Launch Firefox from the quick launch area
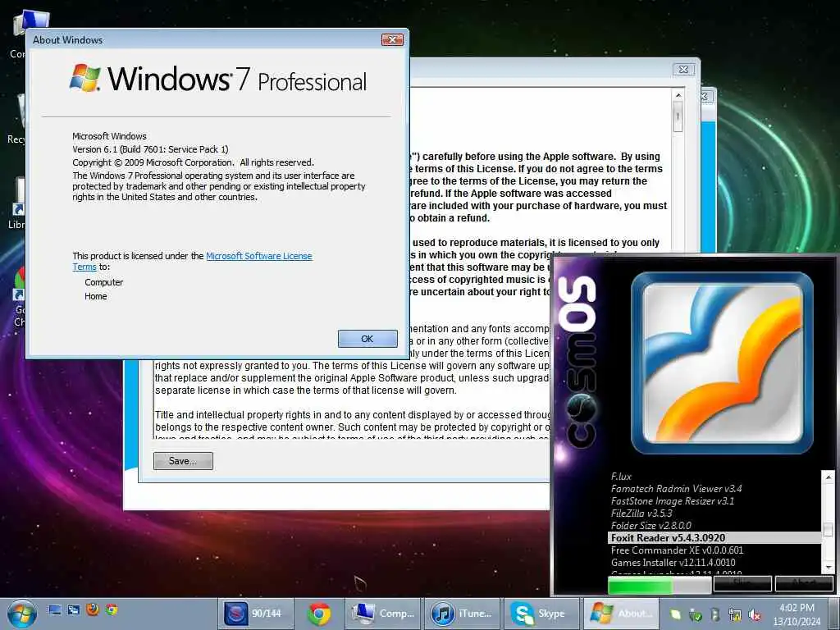Viewport: 840px width, 630px height. click(93, 609)
